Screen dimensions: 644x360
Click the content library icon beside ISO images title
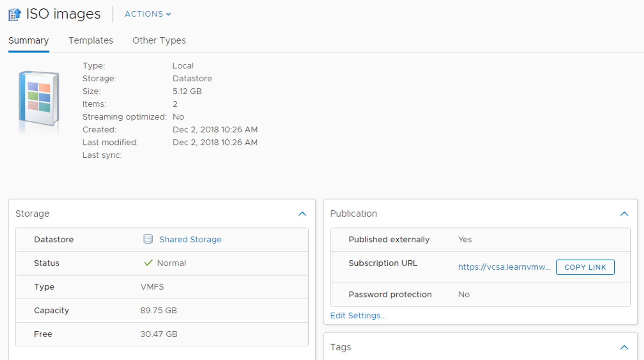[x=15, y=14]
